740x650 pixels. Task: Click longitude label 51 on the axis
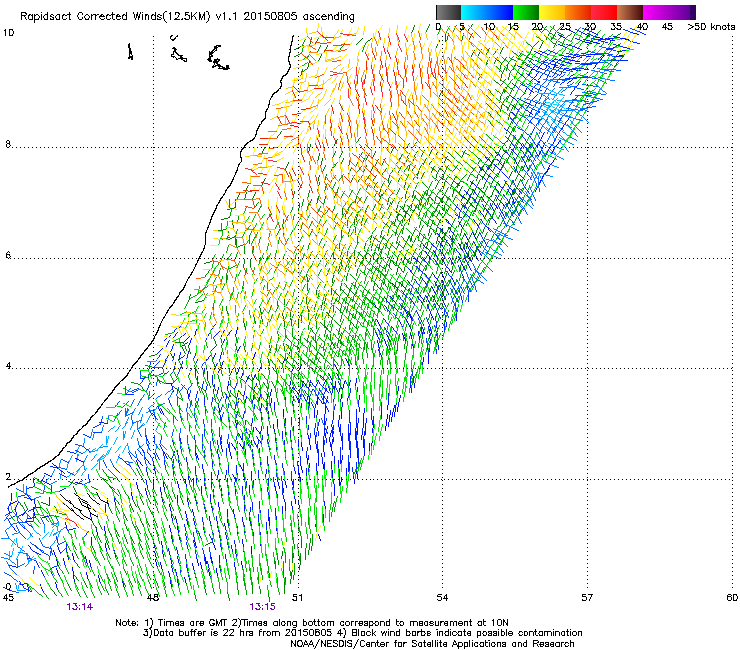click(x=297, y=598)
